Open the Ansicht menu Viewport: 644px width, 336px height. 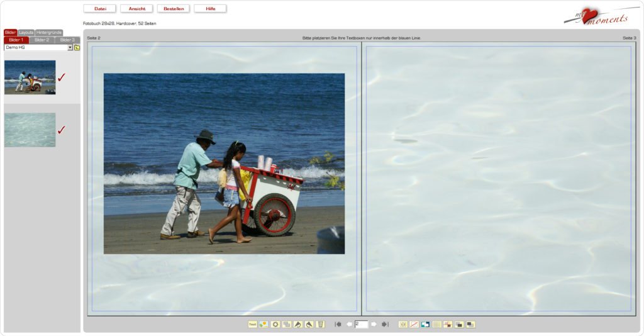136,9
